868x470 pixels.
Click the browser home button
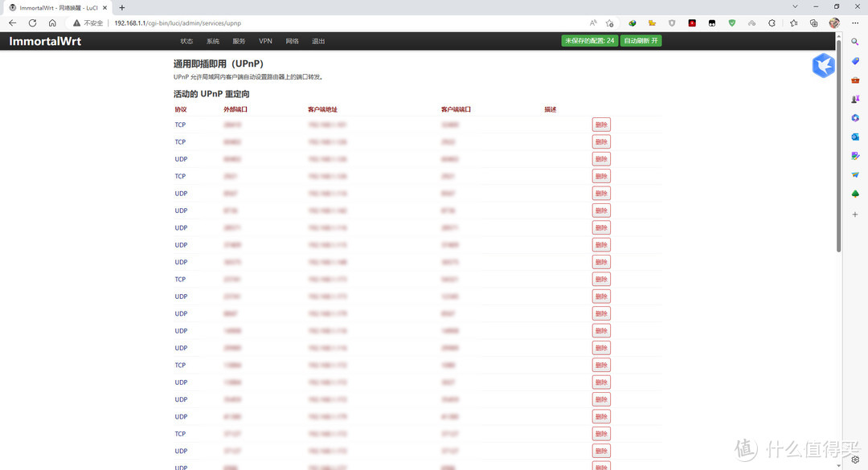(x=52, y=23)
